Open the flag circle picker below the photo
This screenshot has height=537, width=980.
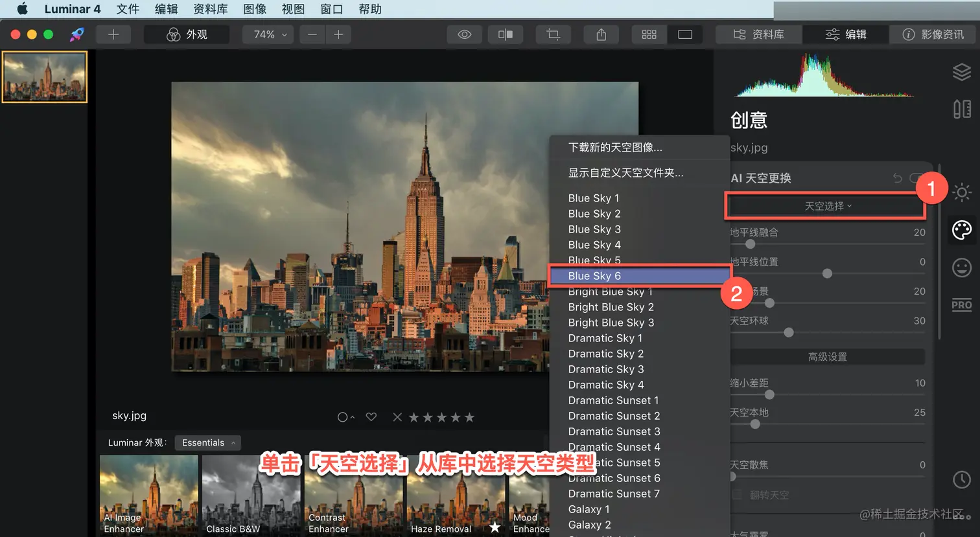345,417
